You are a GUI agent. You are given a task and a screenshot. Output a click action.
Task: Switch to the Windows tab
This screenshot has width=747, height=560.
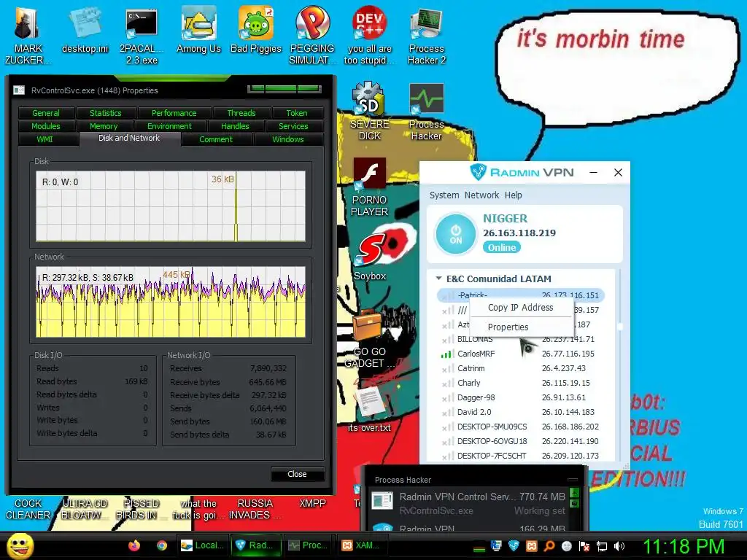coord(287,139)
